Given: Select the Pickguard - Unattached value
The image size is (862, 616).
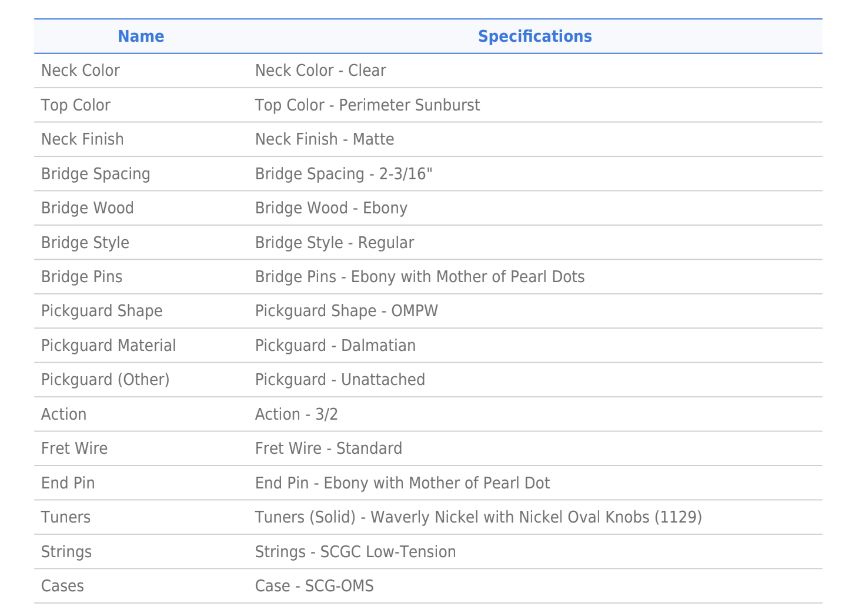Looking at the screenshot, I should pyautogui.click(x=340, y=380).
